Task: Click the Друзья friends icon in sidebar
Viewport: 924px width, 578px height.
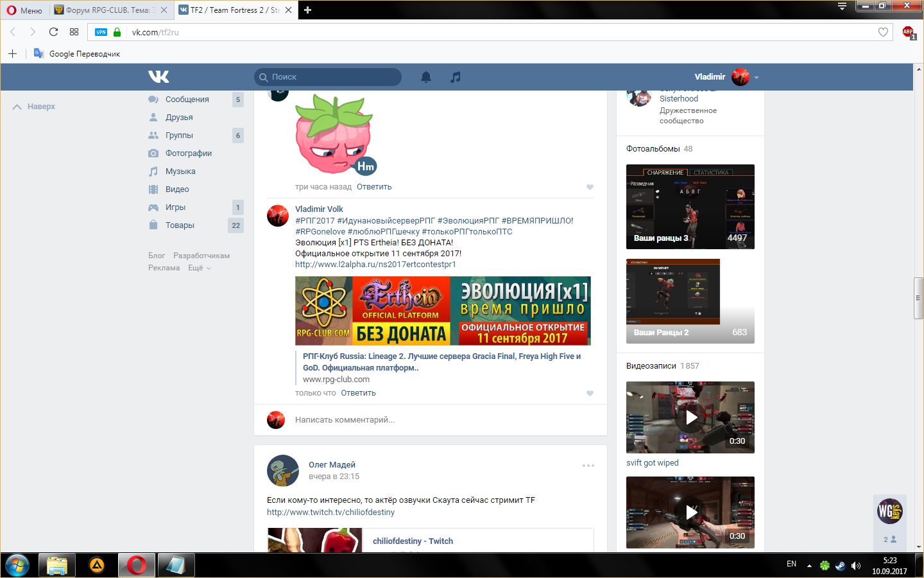Action: pos(153,118)
